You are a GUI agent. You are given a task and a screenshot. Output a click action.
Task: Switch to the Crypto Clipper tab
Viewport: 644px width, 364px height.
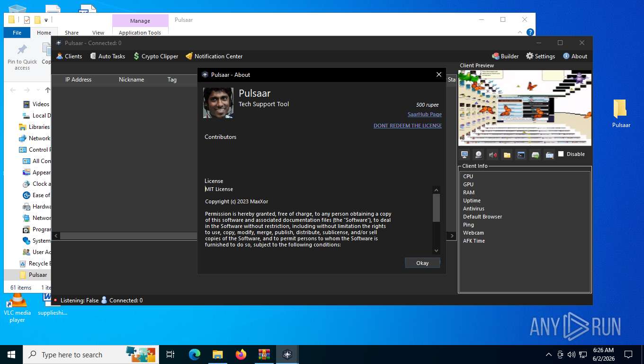pos(156,56)
